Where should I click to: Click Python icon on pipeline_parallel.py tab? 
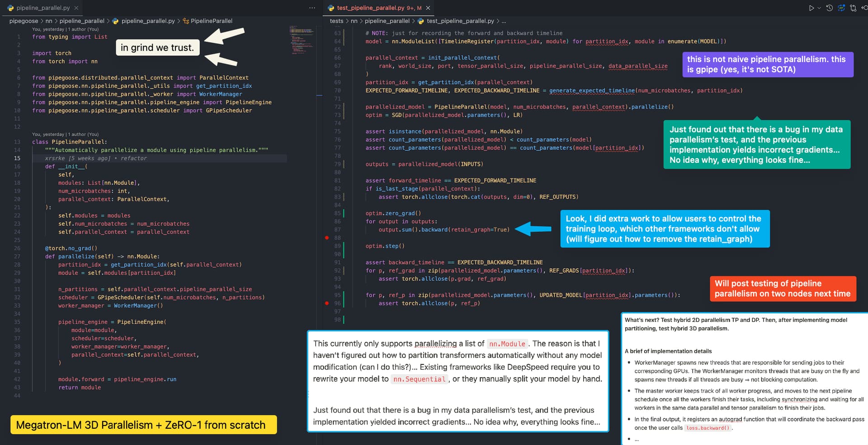click(11, 8)
